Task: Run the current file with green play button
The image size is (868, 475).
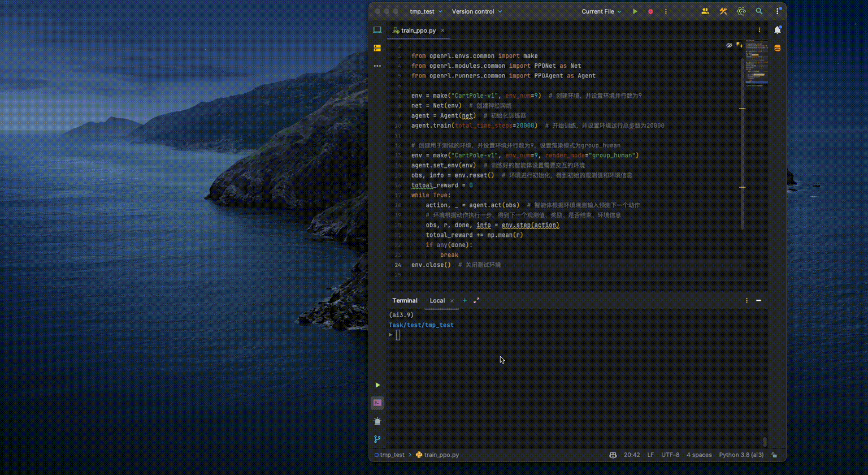Action: click(x=635, y=11)
